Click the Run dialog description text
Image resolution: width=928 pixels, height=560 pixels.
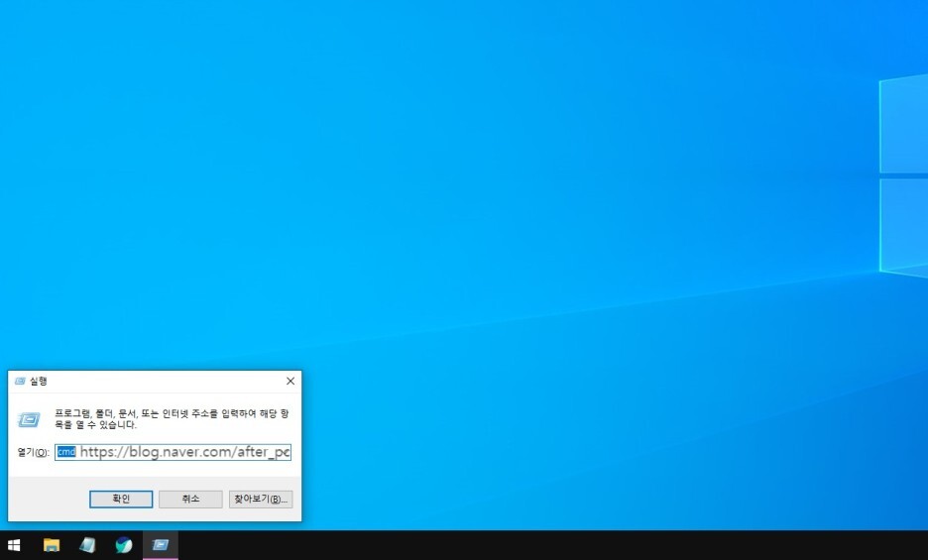pyautogui.click(x=172, y=419)
